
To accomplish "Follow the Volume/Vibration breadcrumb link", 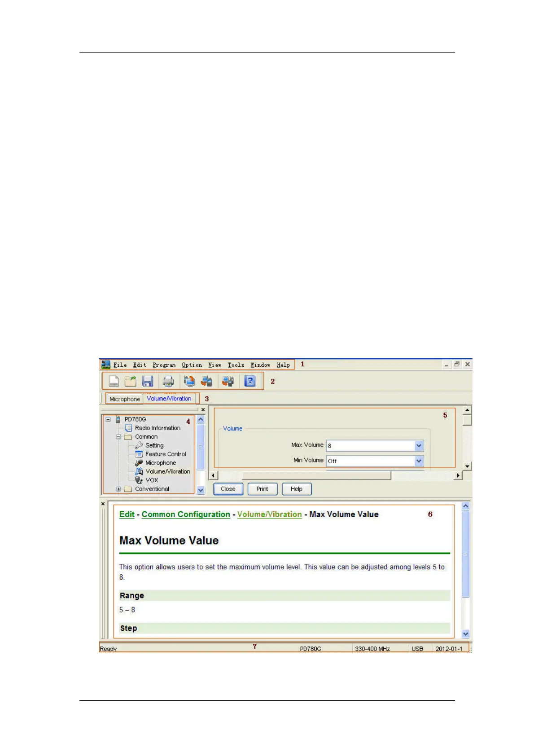I will [x=269, y=514].
